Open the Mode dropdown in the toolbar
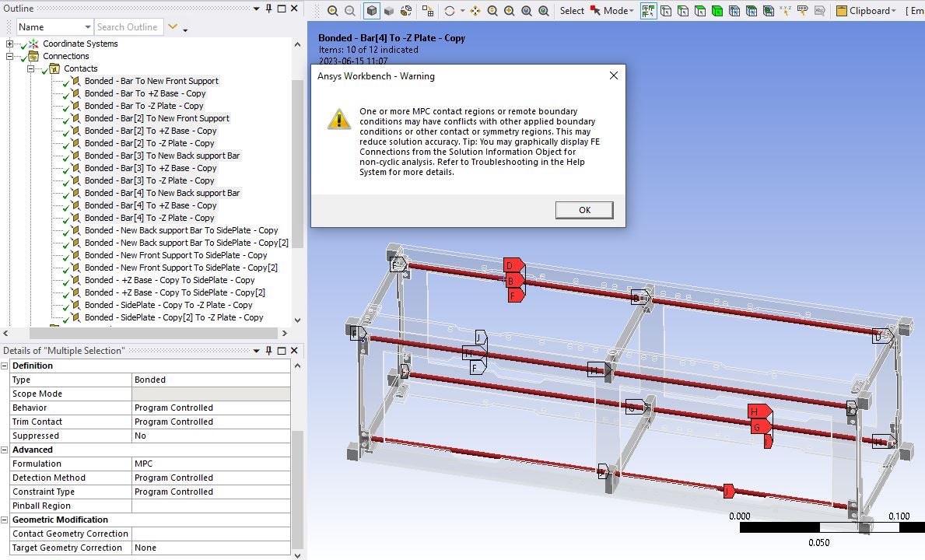This screenshot has width=925, height=560. click(631, 11)
